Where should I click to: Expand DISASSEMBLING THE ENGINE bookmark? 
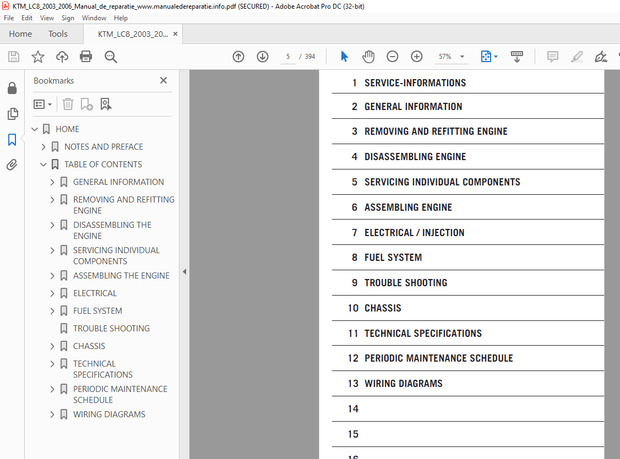(52, 225)
